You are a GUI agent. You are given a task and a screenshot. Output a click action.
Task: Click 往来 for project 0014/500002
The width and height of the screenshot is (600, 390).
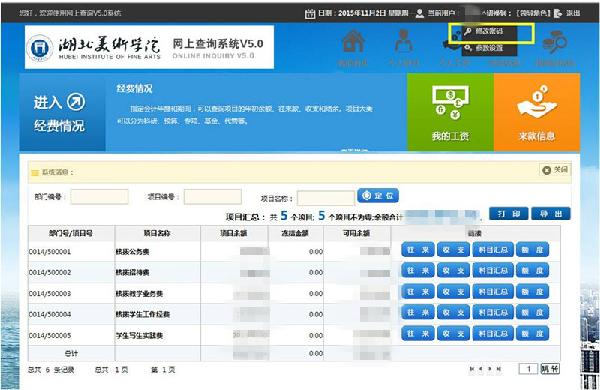[x=418, y=270]
